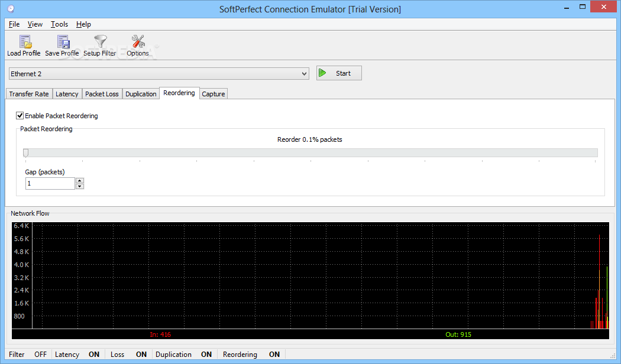Open the Help menu

[x=83, y=24]
